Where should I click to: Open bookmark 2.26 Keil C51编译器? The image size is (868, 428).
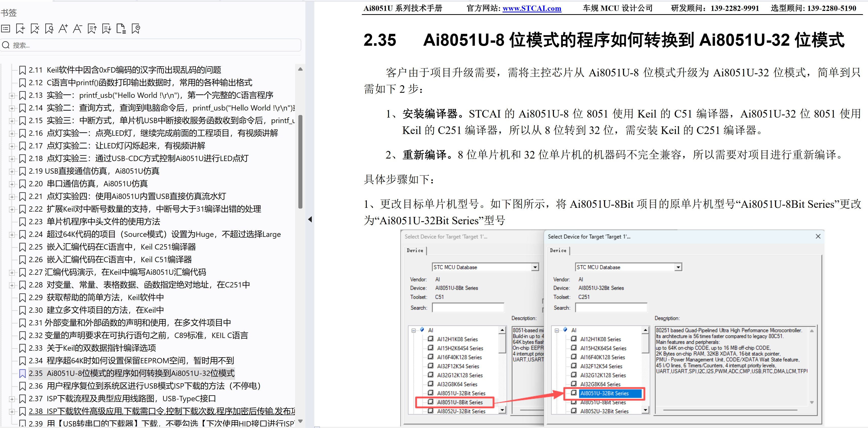tap(110, 260)
